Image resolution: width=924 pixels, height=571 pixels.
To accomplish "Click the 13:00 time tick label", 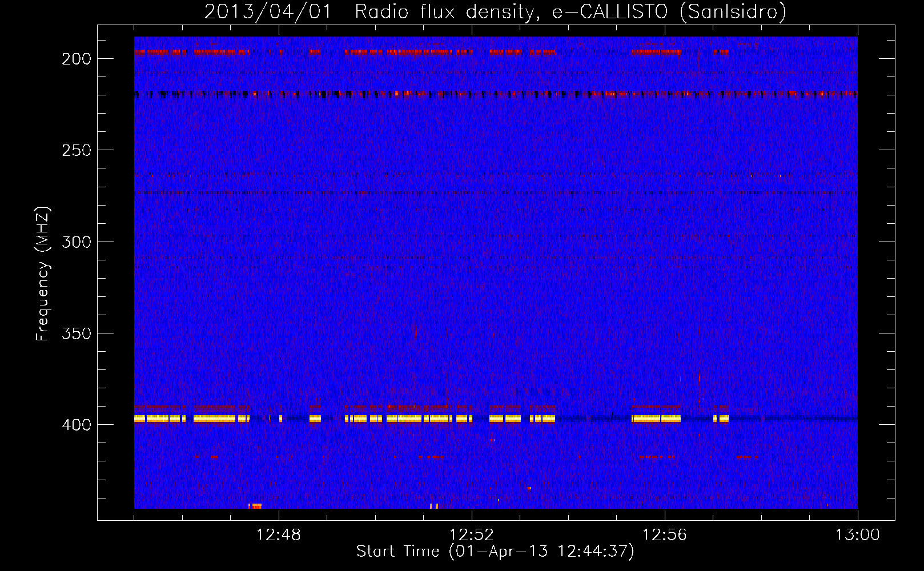I will [x=858, y=534].
